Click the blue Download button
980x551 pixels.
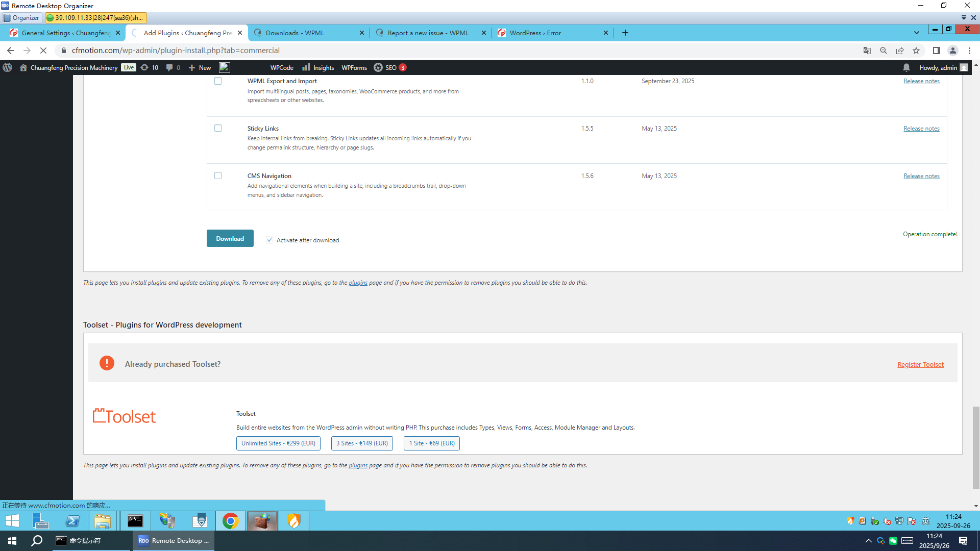230,238
